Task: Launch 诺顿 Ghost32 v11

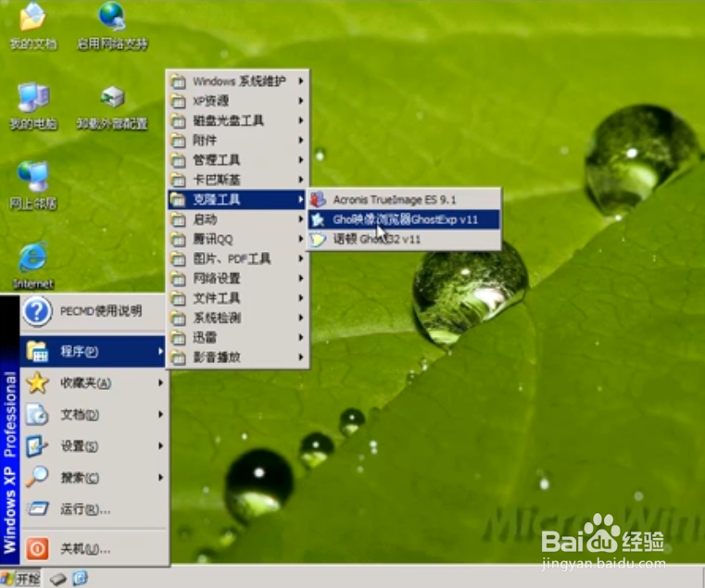Action: 404,239
